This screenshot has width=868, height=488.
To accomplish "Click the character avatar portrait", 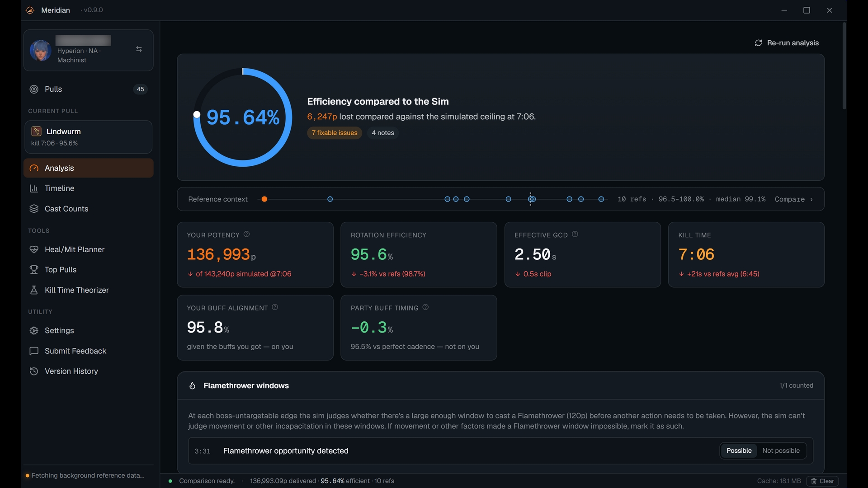I will click(x=41, y=50).
